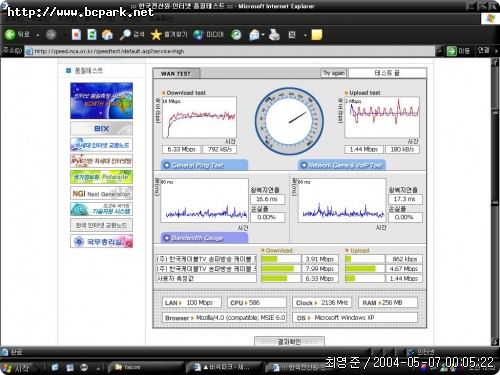The image size is (500, 375).
Task: Click the 792 kB/s download value
Action: coord(219,149)
